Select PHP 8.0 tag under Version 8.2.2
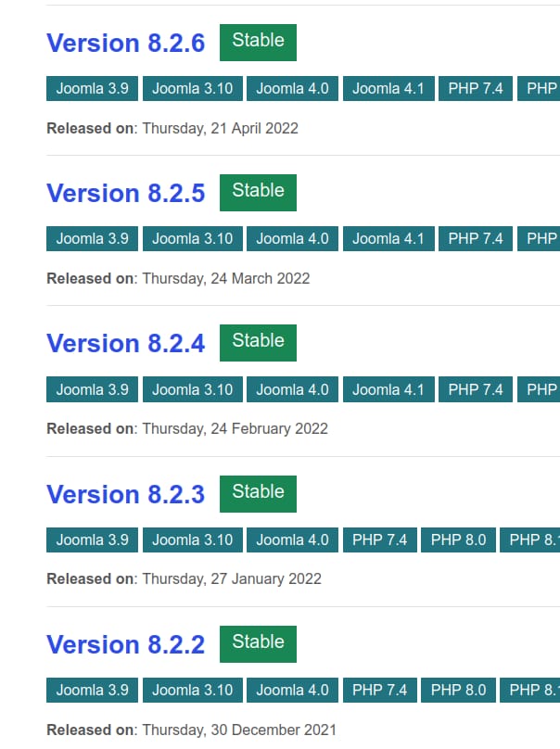The height and width of the screenshot is (749, 560). tap(458, 690)
